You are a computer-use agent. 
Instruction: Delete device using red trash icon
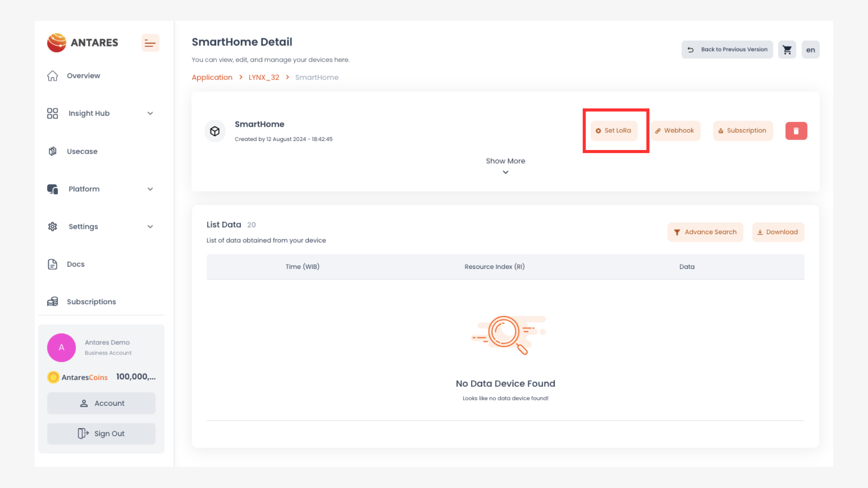796,131
